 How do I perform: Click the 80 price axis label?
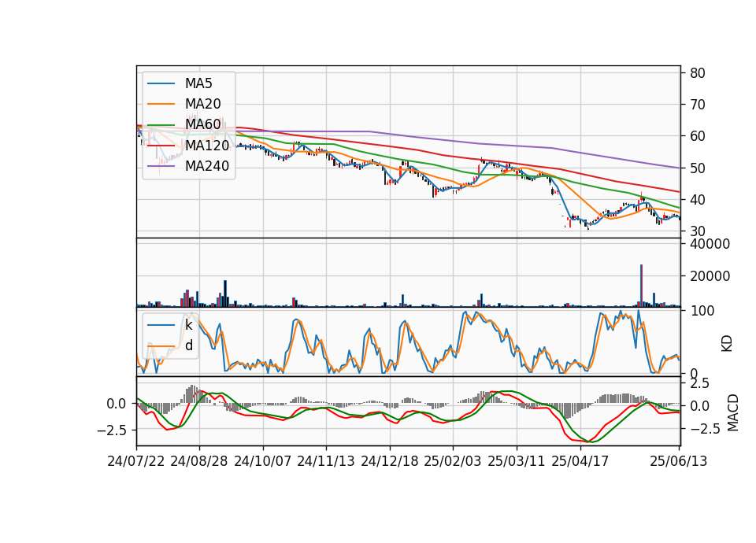698,73
